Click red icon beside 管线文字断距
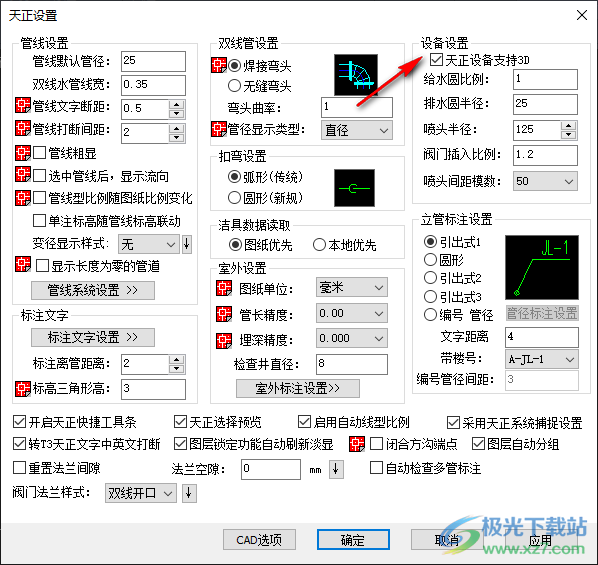598x565 pixels. tap(23, 105)
